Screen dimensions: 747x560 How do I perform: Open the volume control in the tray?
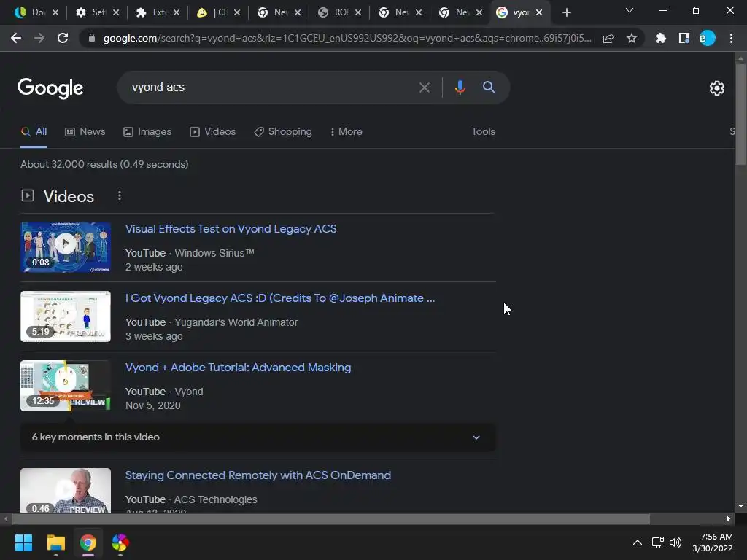coord(676,542)
